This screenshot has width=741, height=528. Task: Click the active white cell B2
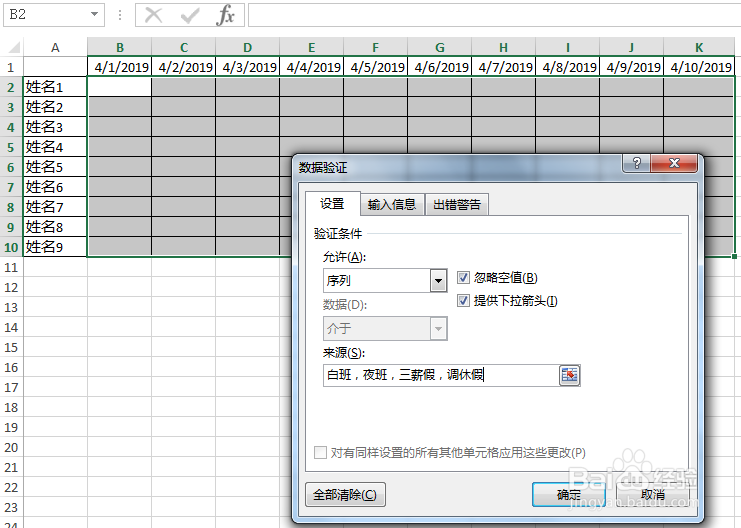point(120,87)
